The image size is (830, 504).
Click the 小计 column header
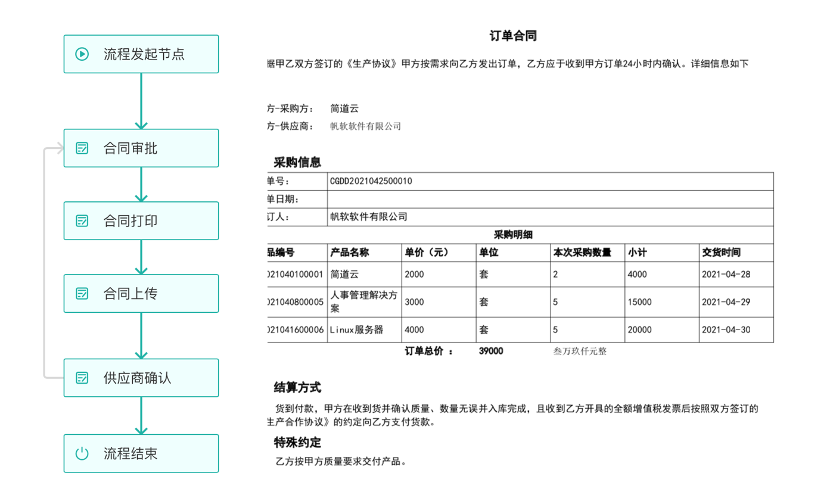[637, 253]
